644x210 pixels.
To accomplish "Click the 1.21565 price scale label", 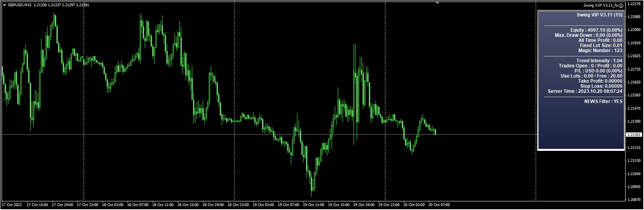I will [634, 95].
